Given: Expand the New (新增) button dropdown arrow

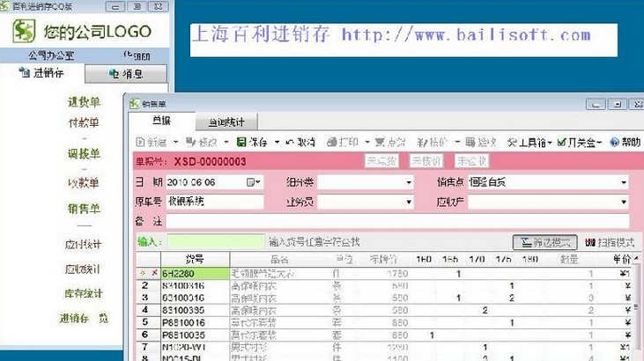Looking at the screenshot, I should click(x=176, y=142).
